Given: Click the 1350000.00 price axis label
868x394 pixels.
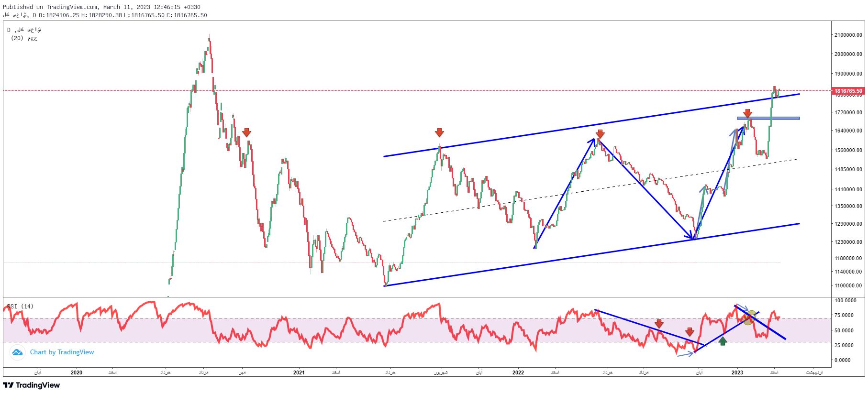Looking at the screenshot, I should click(848, 207).
